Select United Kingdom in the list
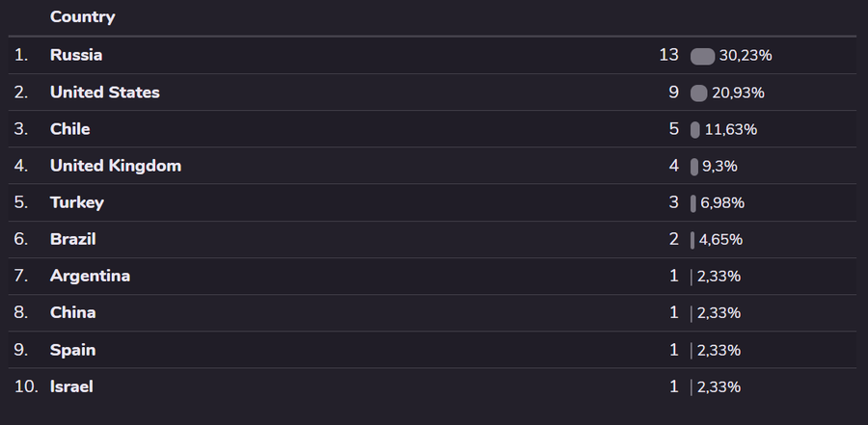 [115, 166]
